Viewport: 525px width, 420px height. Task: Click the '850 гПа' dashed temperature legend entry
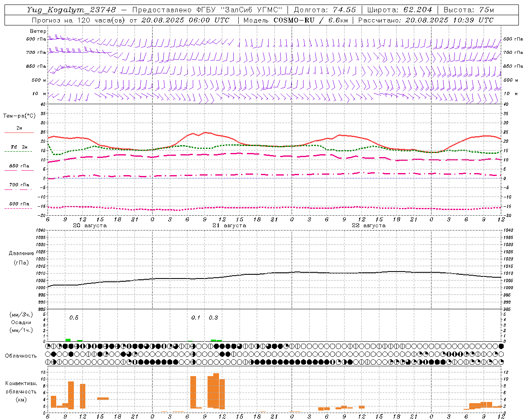pyautogui.click(x=19, y=168)
